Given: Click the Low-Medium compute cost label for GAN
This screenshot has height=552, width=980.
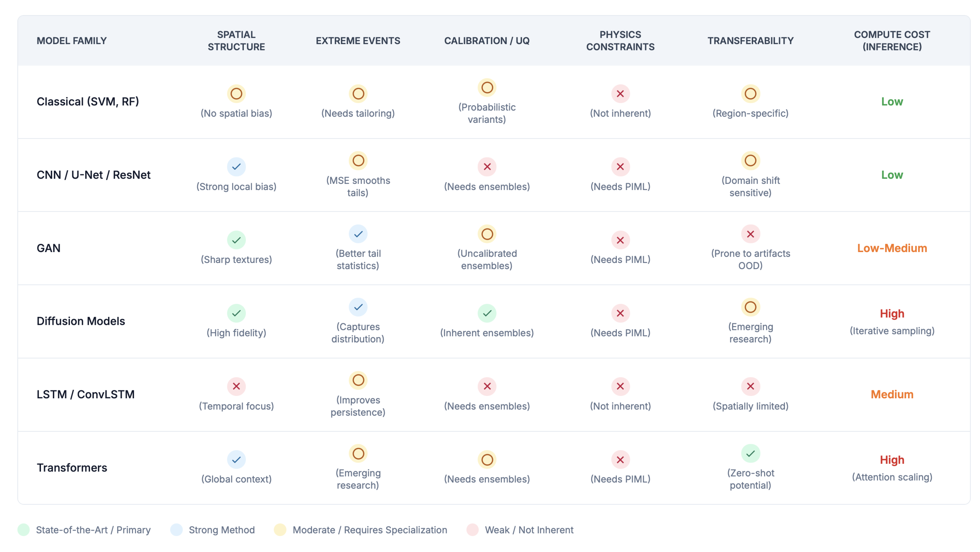Looking at the screenshot, I should 892,248.
